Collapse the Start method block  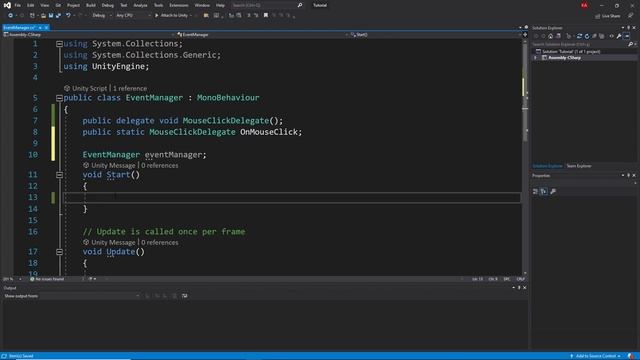click(59, 175)
